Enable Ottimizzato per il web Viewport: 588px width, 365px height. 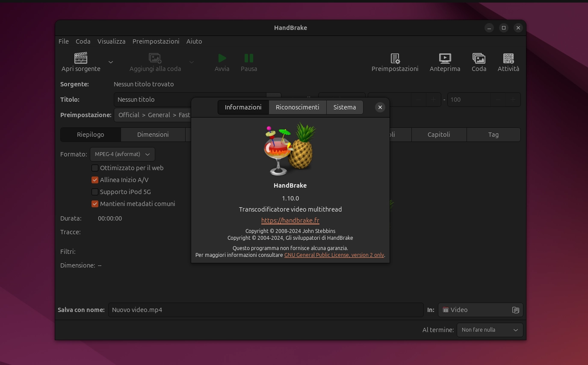(95, 168)
